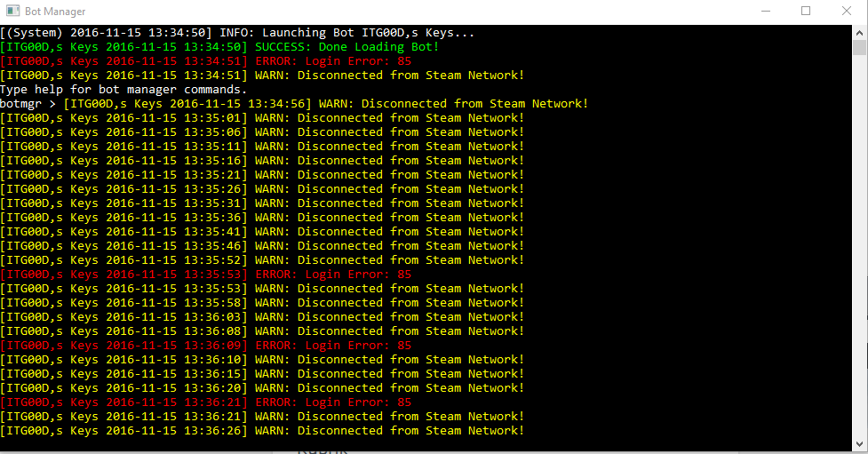Click the WARN line at 13:36:03
Screen dimensions: 868x454
coord(262,316)
